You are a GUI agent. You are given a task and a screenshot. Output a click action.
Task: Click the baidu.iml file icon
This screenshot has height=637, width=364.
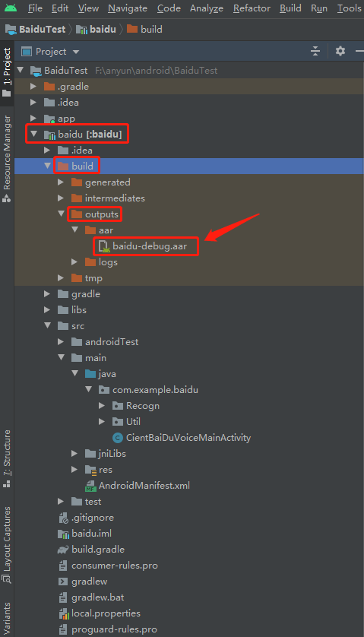click(x=63, y=534)
